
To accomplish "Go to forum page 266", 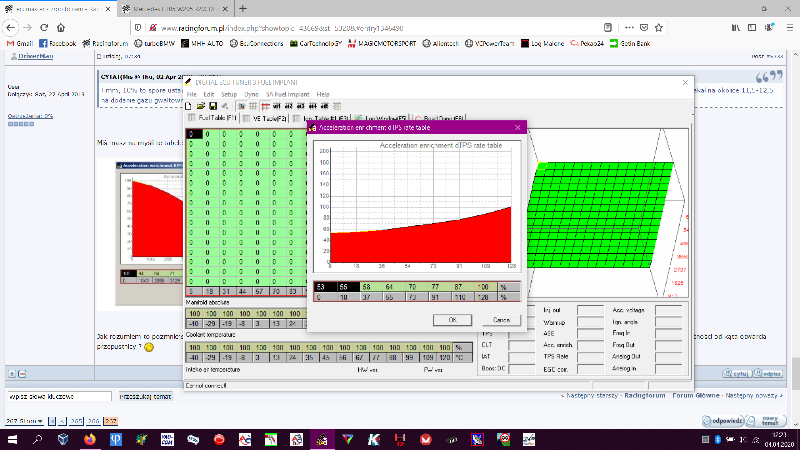I will click(x=93, y=421).
